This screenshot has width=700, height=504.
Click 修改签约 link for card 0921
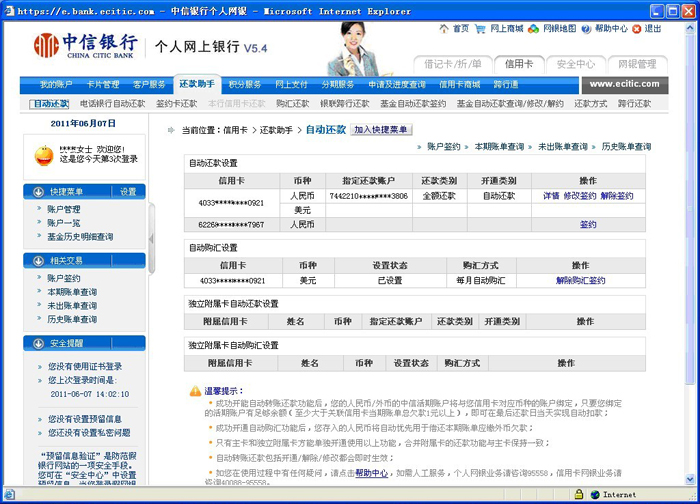point(579,196)
